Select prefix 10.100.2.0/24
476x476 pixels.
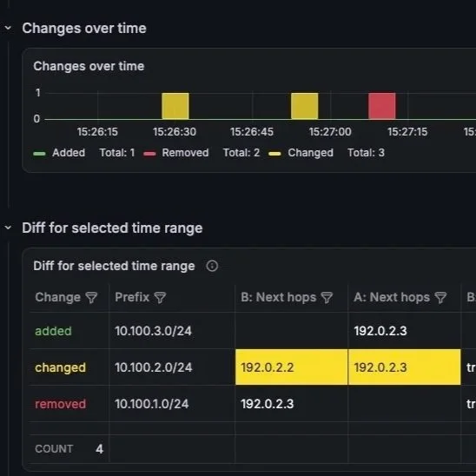tap(153, 367)
